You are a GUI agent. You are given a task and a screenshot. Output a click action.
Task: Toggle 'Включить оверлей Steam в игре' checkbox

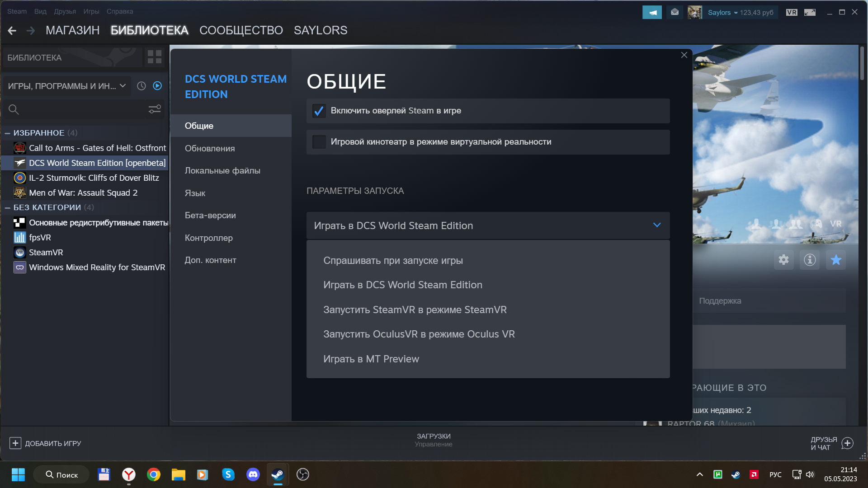pyautogui.click(x=319, y=111)
